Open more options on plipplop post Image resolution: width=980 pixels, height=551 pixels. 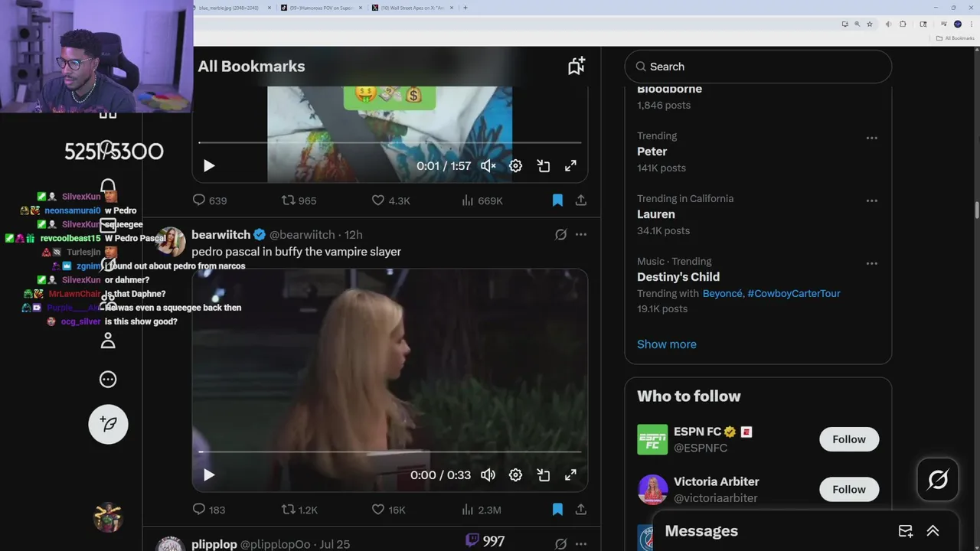pos(581,544)
